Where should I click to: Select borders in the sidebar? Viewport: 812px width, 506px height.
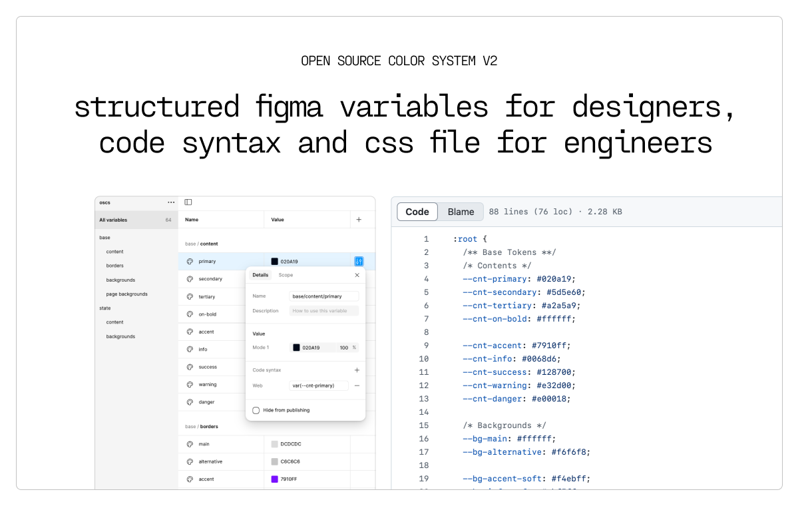click(115, 266)
